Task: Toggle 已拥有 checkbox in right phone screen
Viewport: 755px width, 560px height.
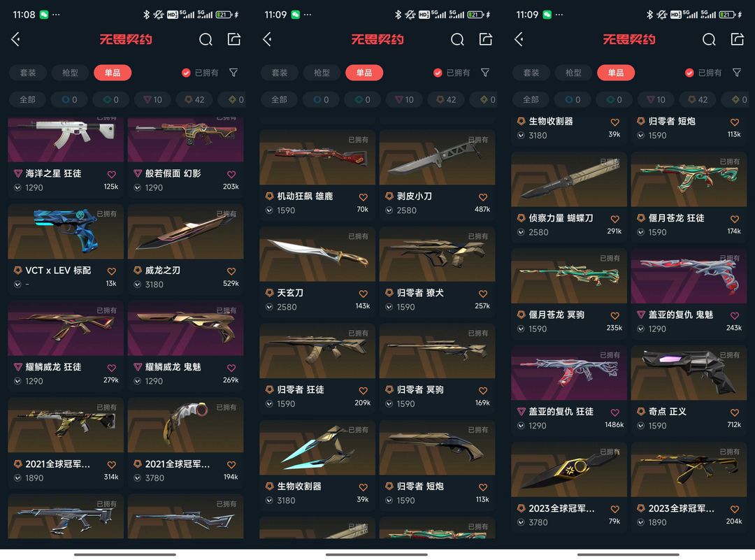Action: 689,73
